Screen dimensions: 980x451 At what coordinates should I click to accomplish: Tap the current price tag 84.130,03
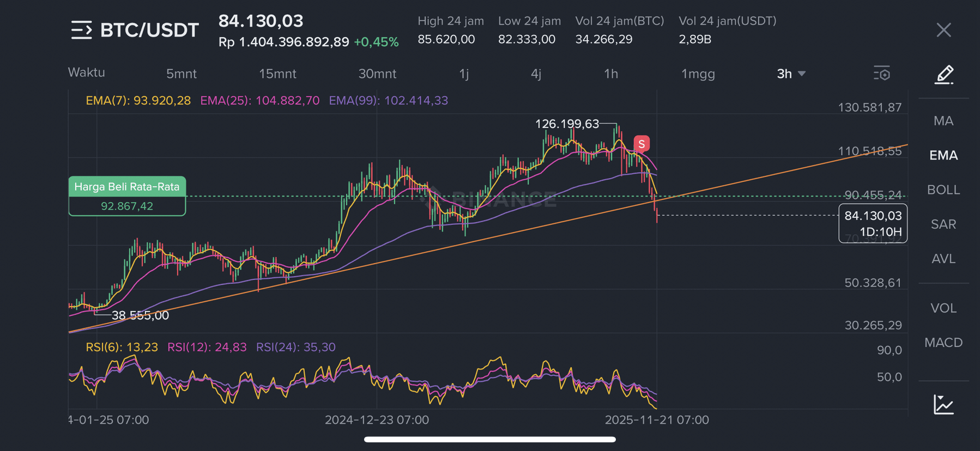point(873,216)
